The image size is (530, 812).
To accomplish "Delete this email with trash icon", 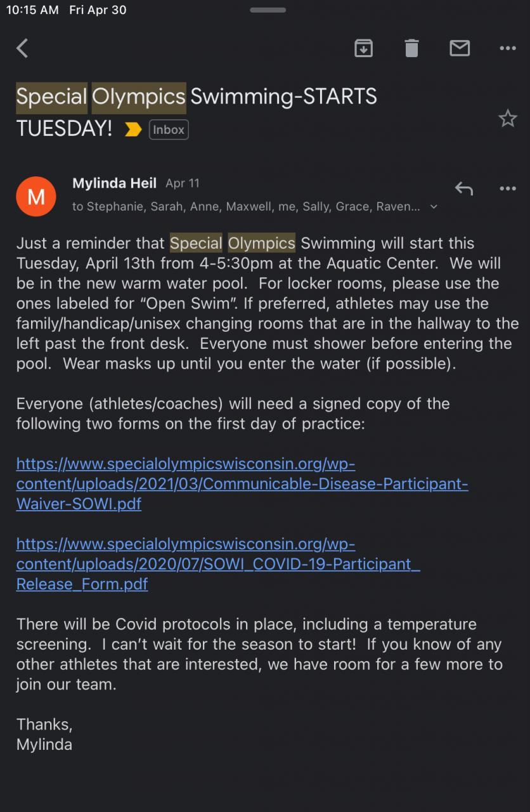I will (x=411, y=48).
